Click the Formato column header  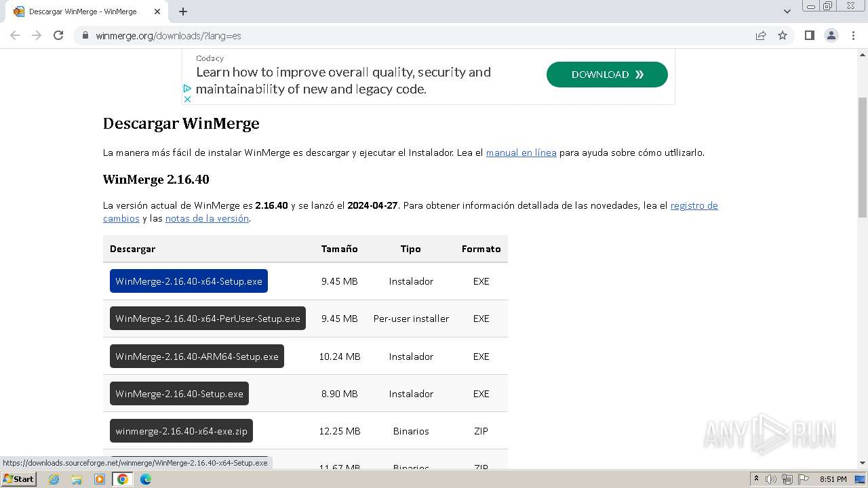pos(481,249)
